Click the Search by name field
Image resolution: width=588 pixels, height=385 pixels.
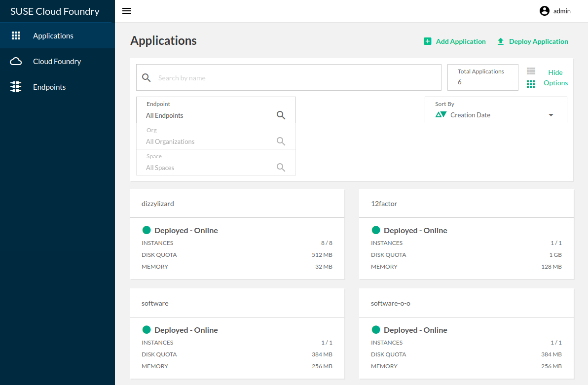[x=296, y=78]
